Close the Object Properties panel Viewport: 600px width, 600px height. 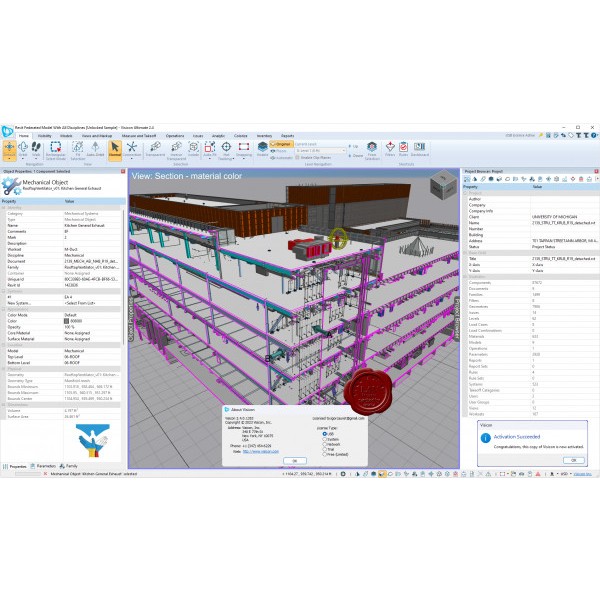coord(123,171)
